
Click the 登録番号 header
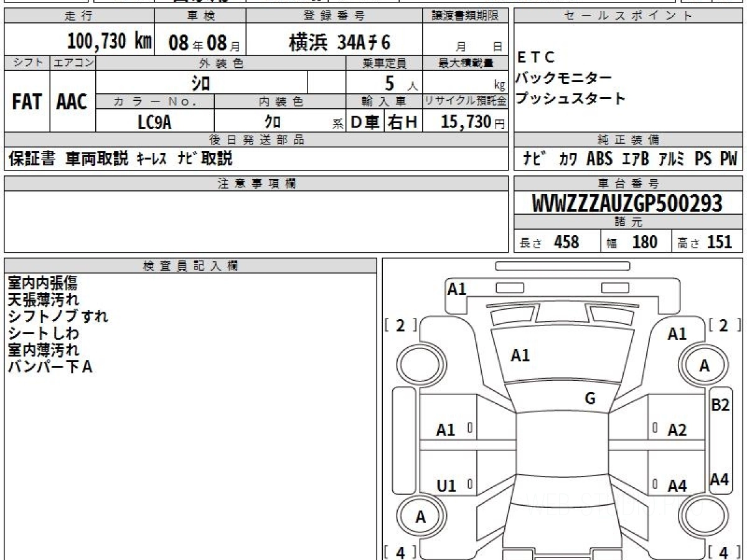[x=334, y=16]
